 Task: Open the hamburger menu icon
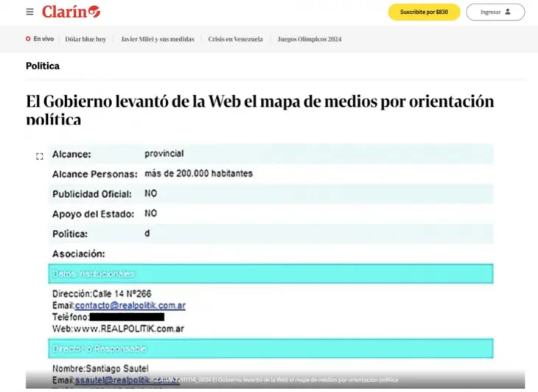[30, 12]
